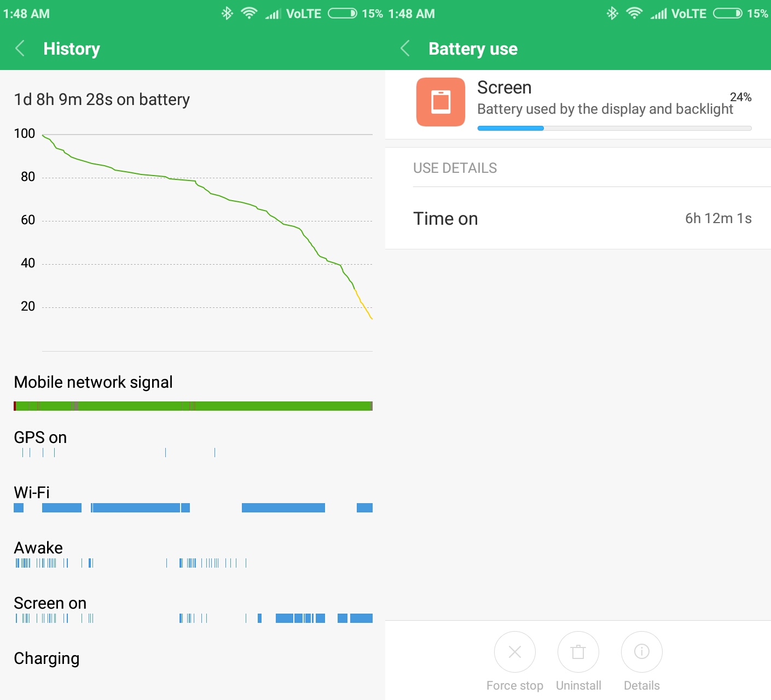Tap battery icon in right status bar
Screen dimensions: 771x700
click(x=728, y=13)
